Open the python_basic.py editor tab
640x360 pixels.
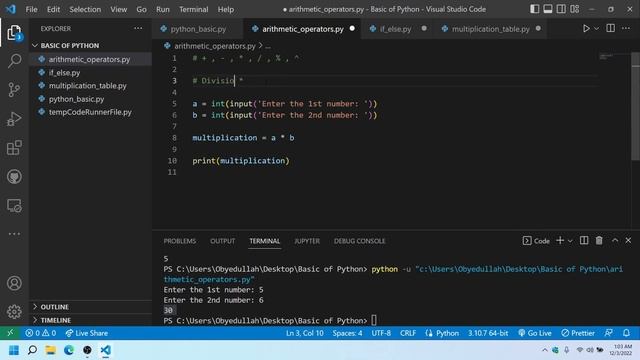click(x=198, y=29)
